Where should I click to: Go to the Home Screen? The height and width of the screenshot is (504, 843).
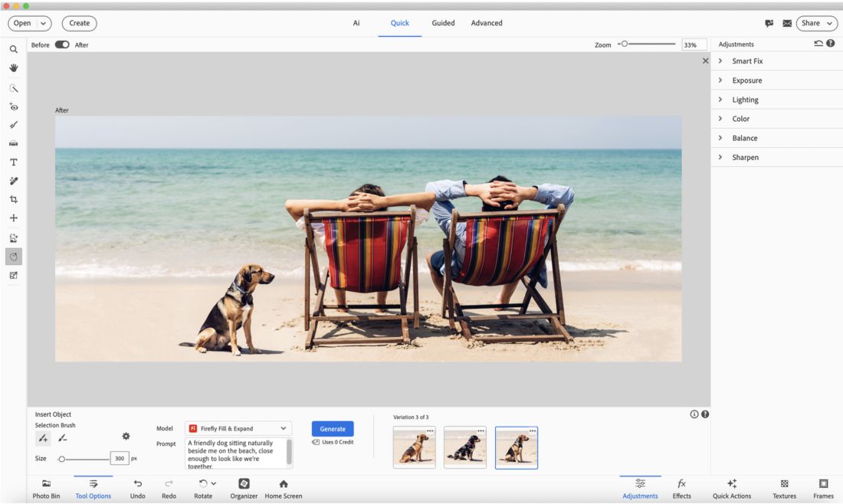284,489
